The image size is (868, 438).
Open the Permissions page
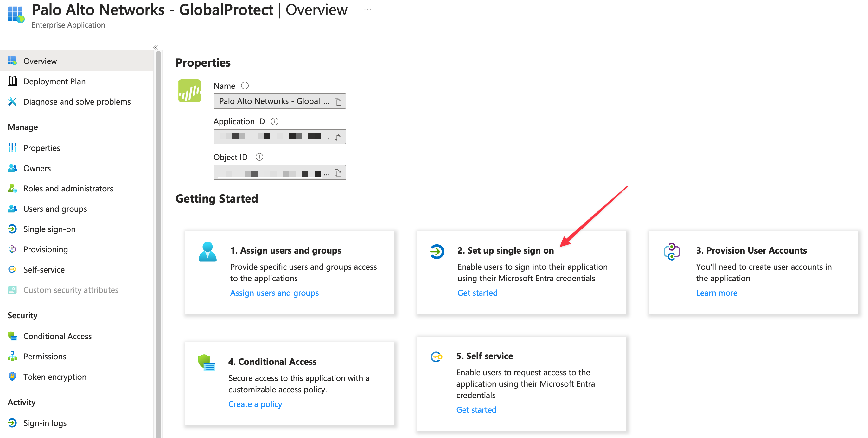(44, 356)
